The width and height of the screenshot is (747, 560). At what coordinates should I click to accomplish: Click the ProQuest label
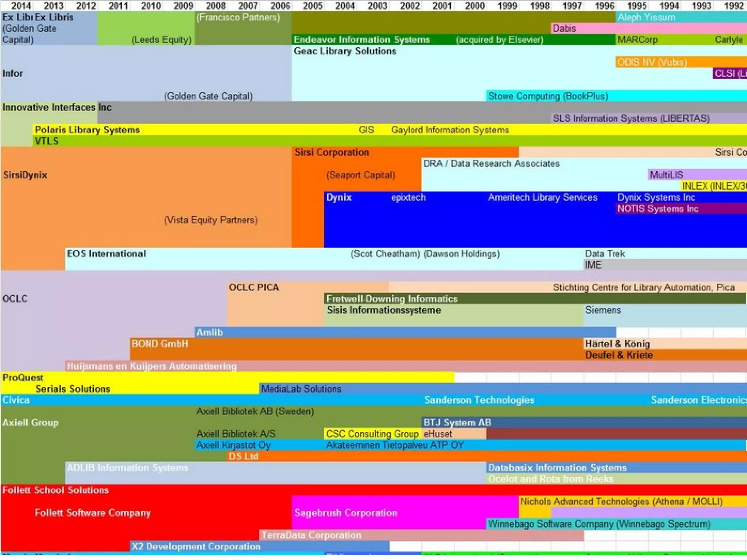coord(23,378)
